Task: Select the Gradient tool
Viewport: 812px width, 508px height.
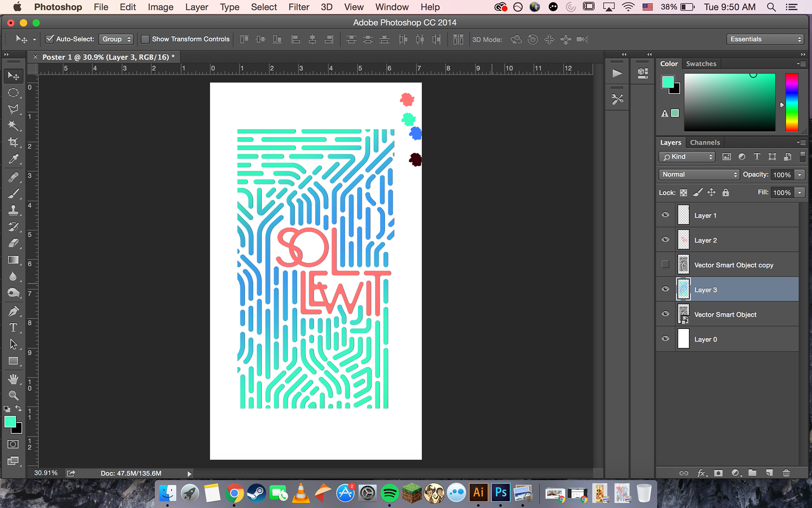Action: 14,260
